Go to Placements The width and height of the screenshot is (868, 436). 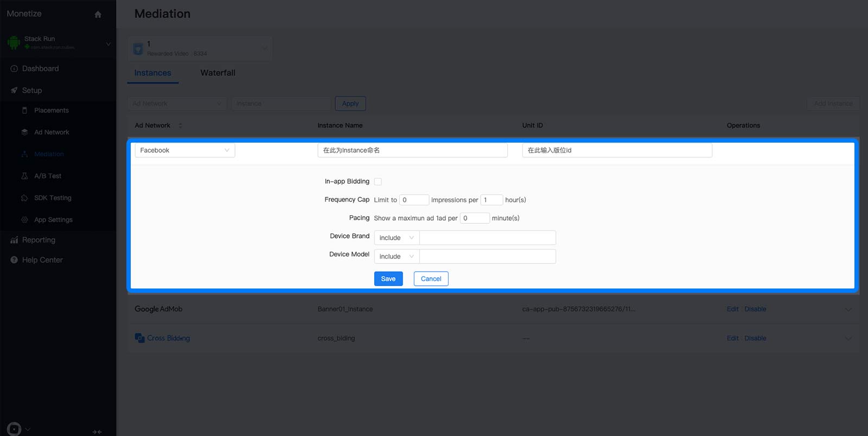tap(52, 110)
